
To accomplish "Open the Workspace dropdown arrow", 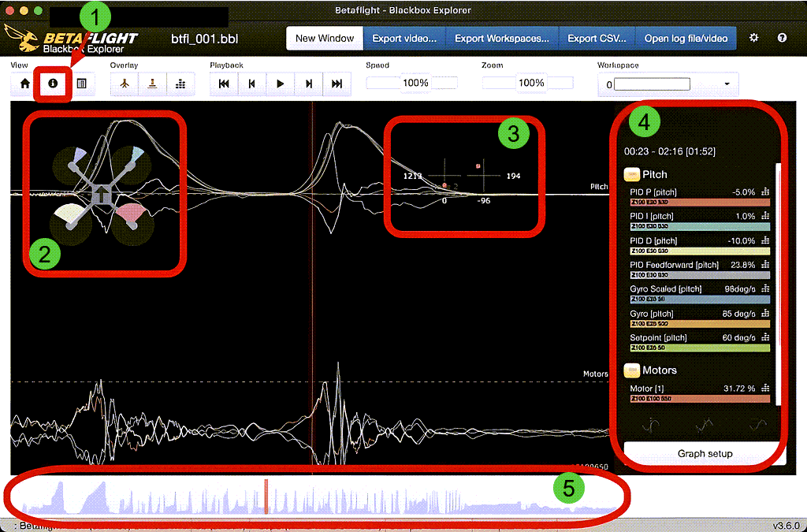I will coord(727,84).
